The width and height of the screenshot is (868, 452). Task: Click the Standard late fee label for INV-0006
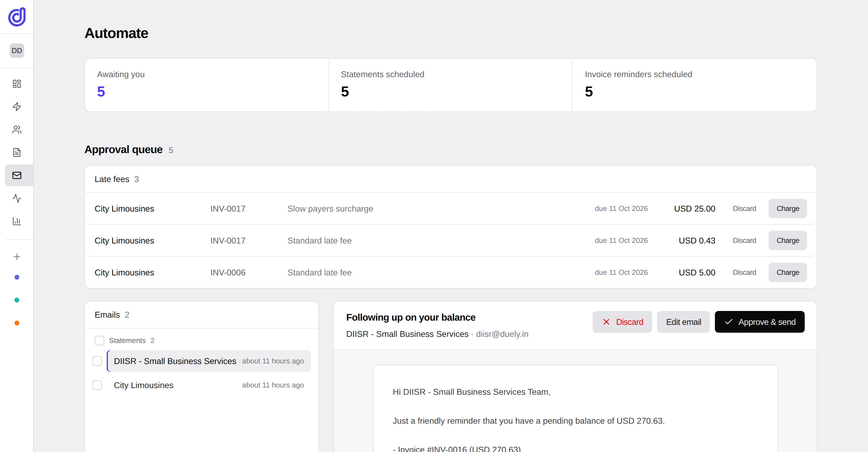(x=319, y=273)
